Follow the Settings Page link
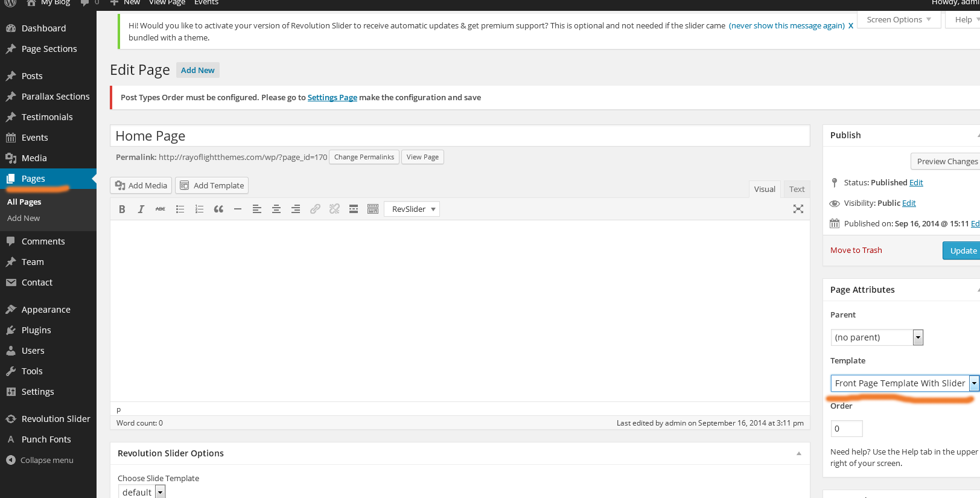 [332, 97]
